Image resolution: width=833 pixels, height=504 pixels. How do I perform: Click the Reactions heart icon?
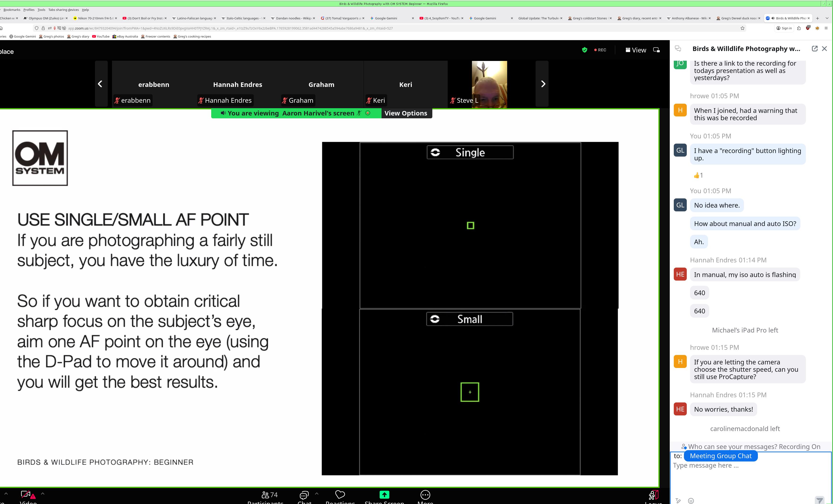click(x=340, y=495)
